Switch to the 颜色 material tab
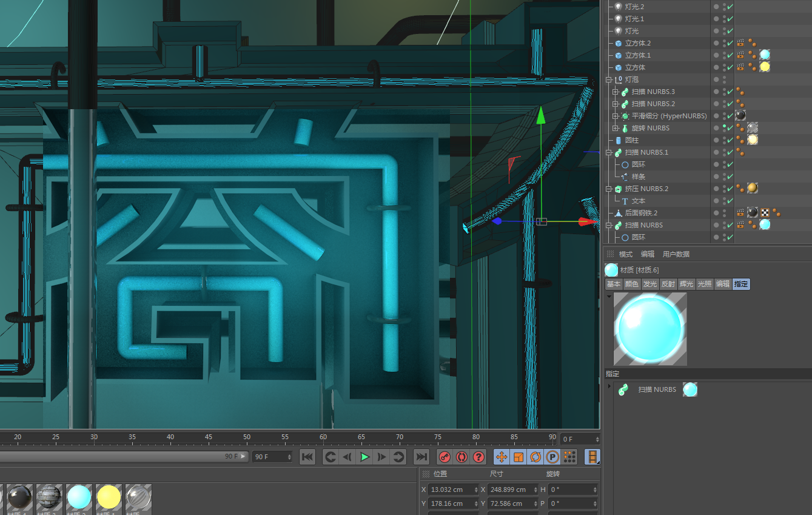812x515 pixels. [632, 284]
